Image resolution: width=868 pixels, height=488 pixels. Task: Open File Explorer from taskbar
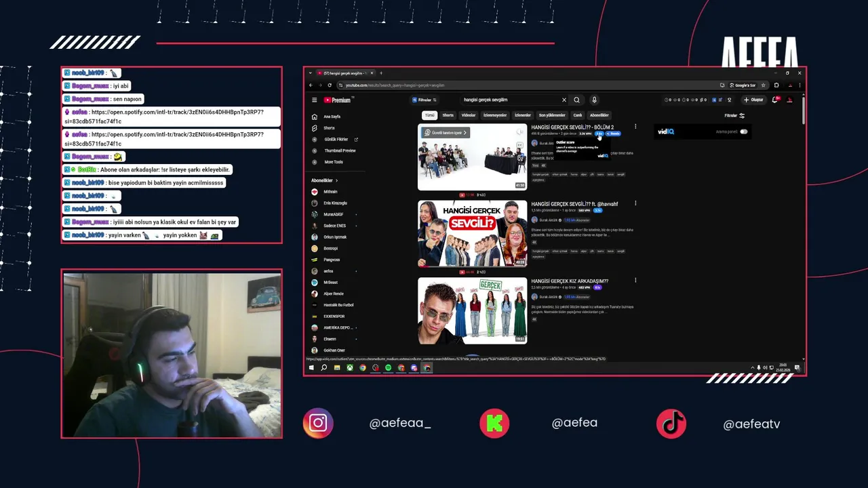pyautogui.click(x=337, y=368)
